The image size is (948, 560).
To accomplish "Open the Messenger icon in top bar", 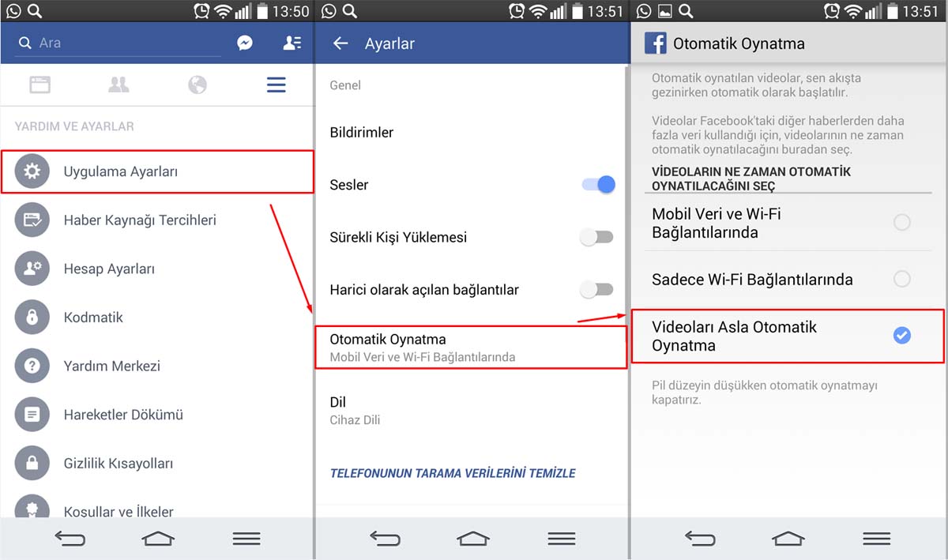I will tap(245, 43).
